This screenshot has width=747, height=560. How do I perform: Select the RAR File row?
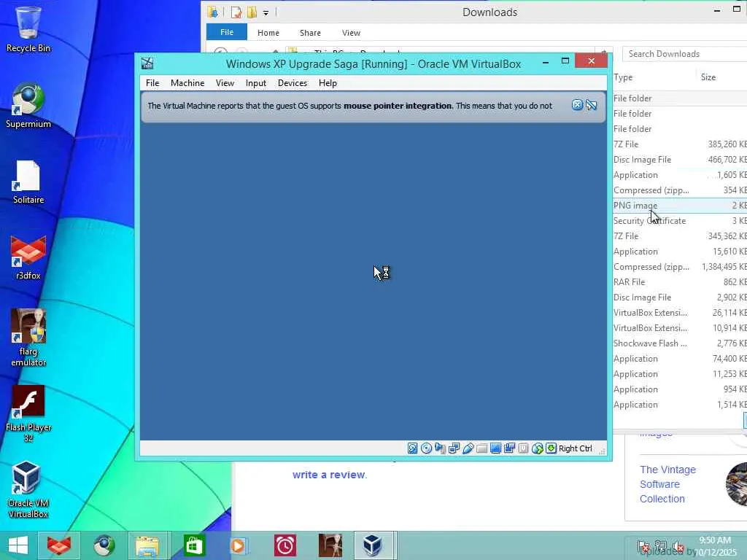pos(680,282)
